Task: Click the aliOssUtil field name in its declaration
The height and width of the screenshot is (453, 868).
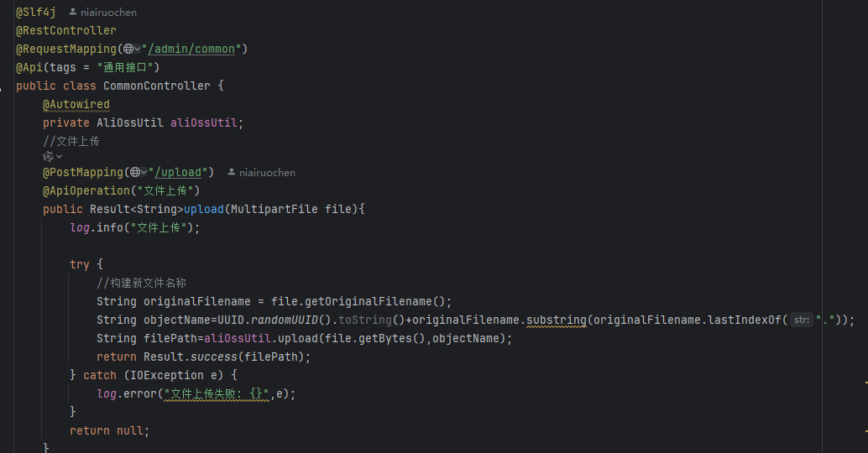Action: tap(204, 122)
